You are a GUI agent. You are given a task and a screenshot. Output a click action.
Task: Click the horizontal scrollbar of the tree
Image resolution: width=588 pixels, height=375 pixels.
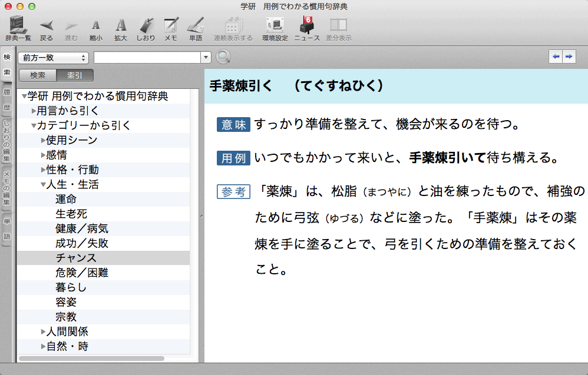click(91, 359)
